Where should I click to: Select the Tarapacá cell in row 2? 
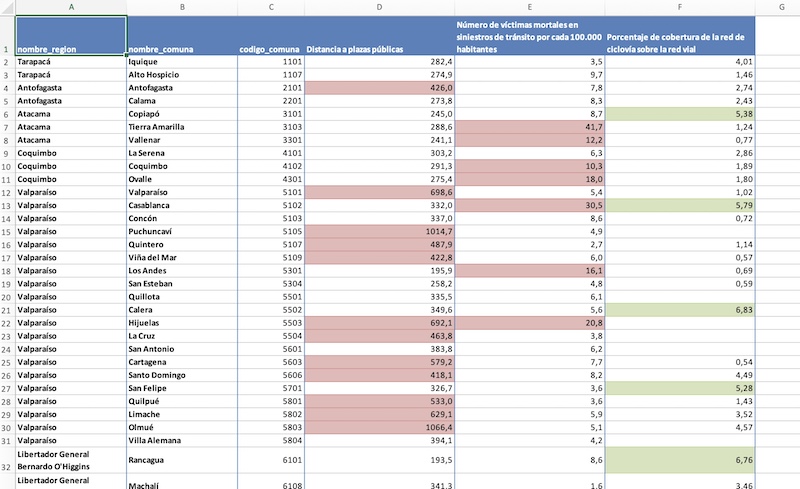tap(71, 62)
